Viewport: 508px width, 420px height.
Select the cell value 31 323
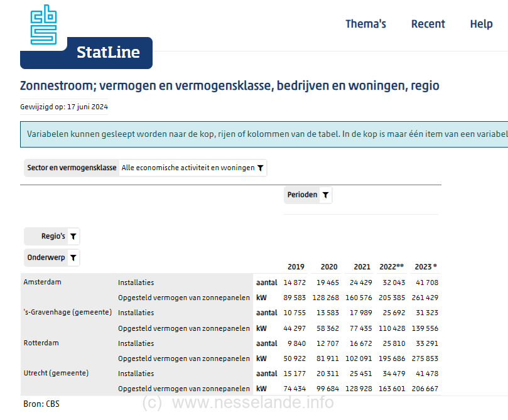427,313
